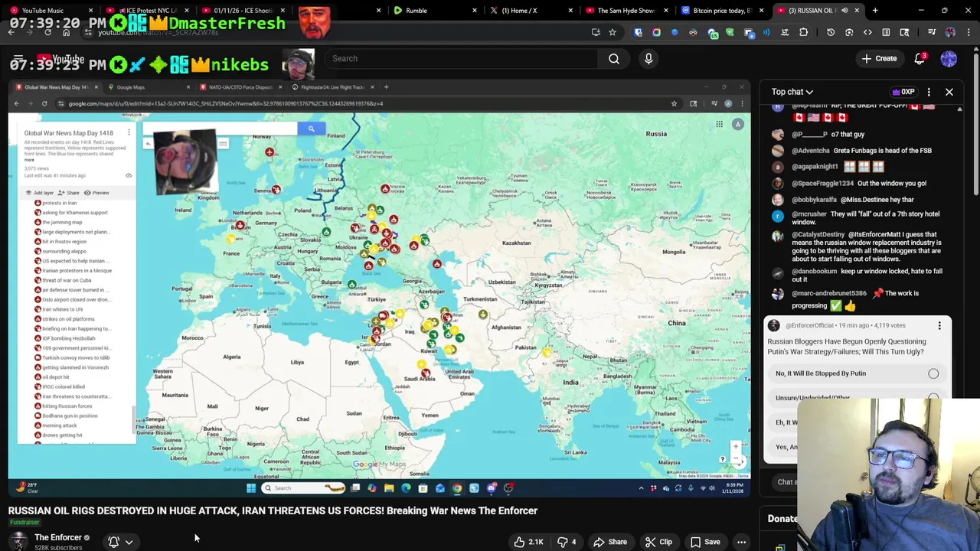Select 'morning attack' item
Image resolution: width=980 pixels, height=551 pixels.
pyautogui.click(x=59, y=425)
